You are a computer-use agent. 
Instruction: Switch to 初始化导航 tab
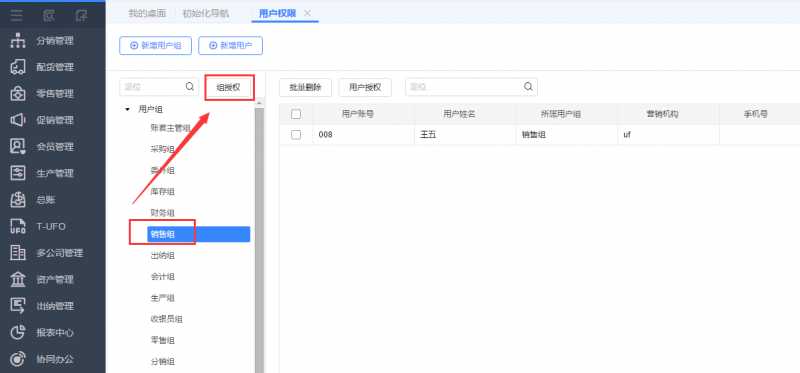pyautogui.click(x=206, y=14)
